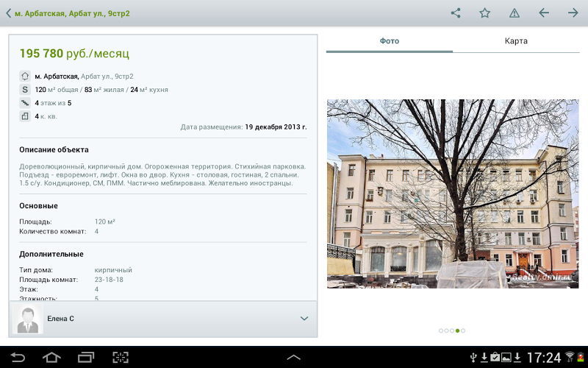Screen dimensions: 588x368
Task: Tap the rooms icon beside 4 к. кв.
Action: click(25, 116)
